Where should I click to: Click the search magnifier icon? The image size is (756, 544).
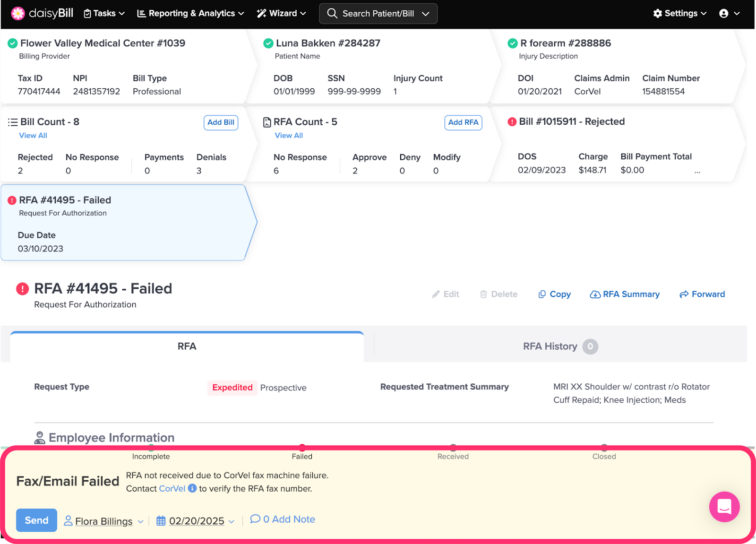pyautogui.click(x=332, y=13)
